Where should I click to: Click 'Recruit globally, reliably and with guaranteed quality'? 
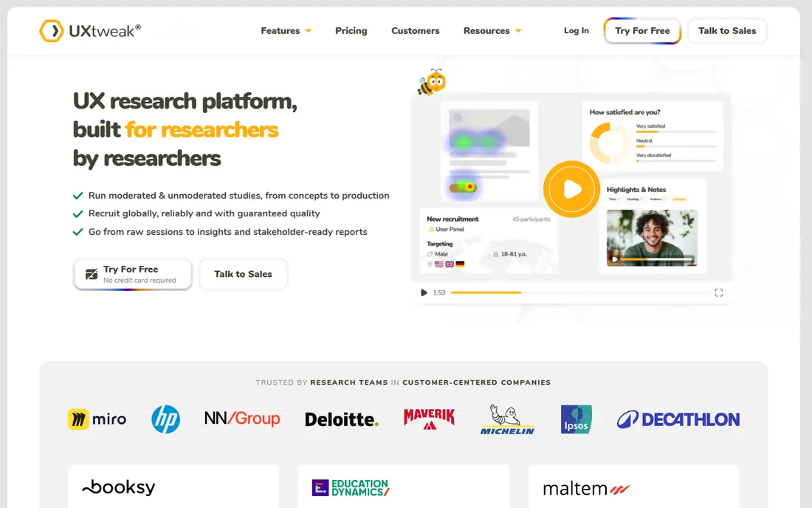coord(204,213)
